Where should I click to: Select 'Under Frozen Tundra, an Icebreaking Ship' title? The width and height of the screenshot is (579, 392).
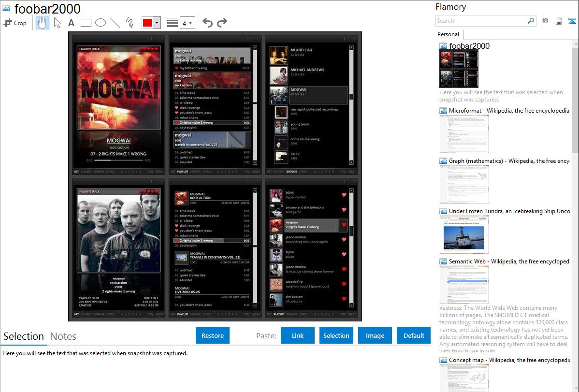[509, 211]
